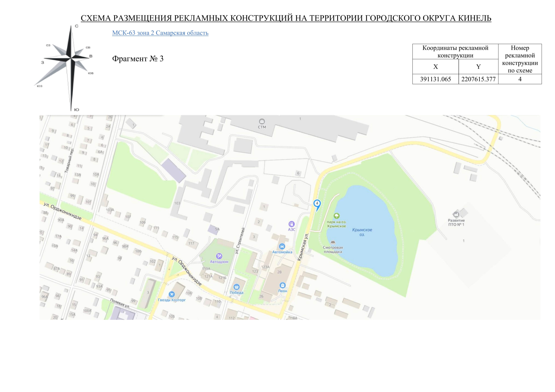Image resolution: width=555 pixels, height=392 pixels.
Task: Click the Автомойка car wash icon
Action: click(x=282, y=246)
